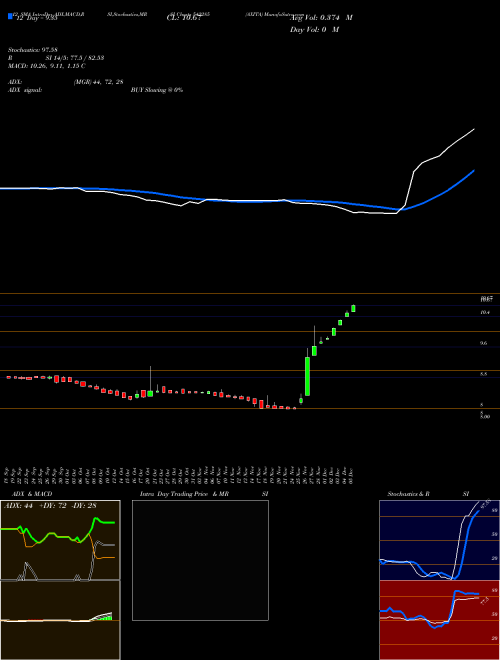Click the 'BUY Slowing @ 0%' signal text
This screenshot has width=500, height=660.
(157, 90)
